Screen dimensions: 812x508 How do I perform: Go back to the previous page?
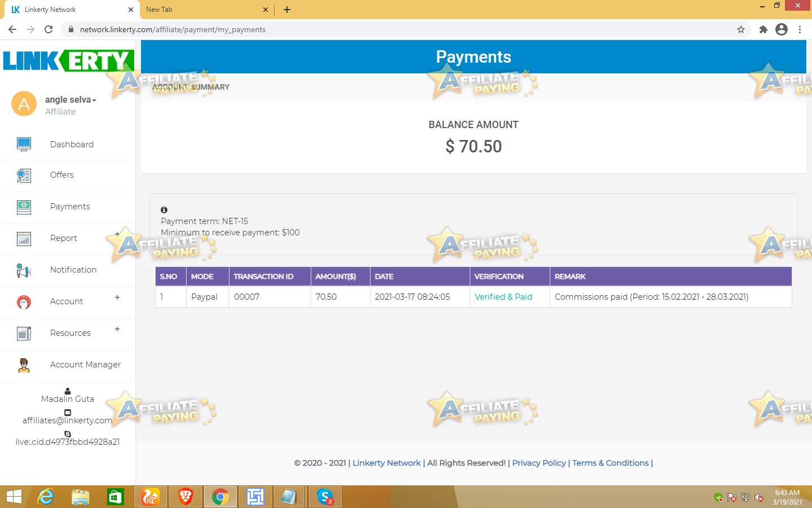pyautogui.click(x=12, y=29)
